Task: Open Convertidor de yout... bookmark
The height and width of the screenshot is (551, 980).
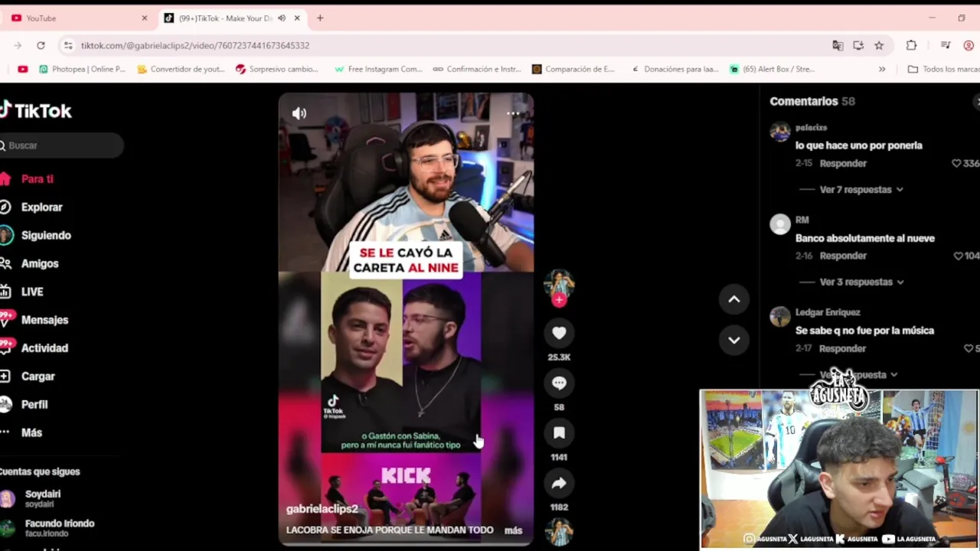Action: click(x=181, y=69)
